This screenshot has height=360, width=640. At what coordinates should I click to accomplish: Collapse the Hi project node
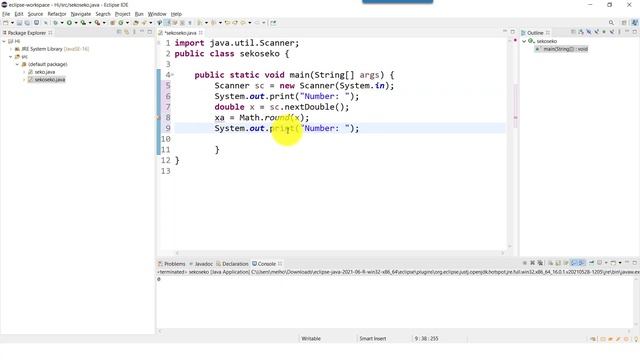pyautogui.click(x=4, y=41)
